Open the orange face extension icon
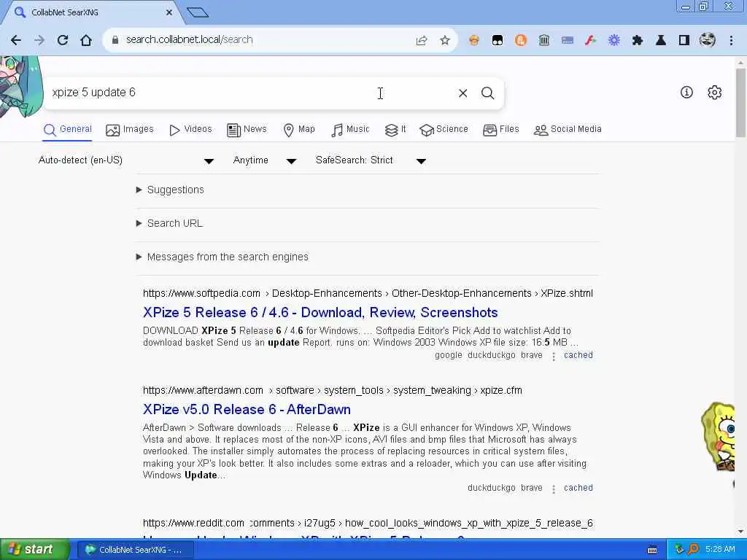This screenshot has height=560, width=747. (x=474, y=41)
